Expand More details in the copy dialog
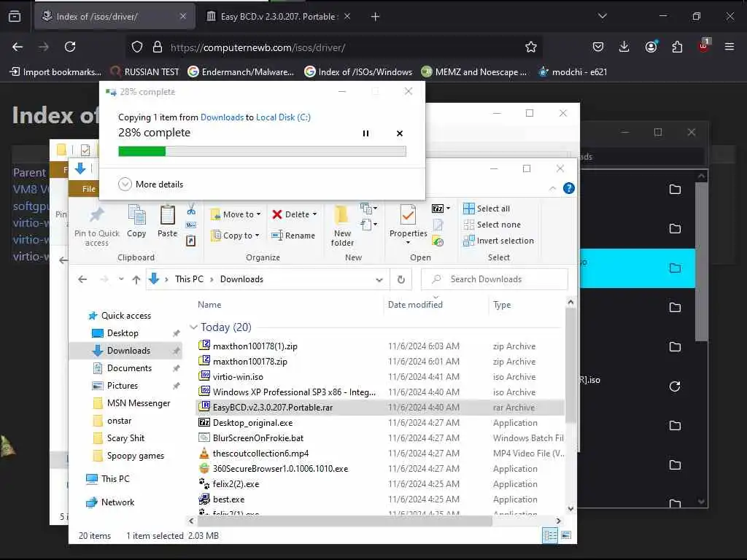The height and width of the screenshot is (560, 747). click(x=150, y=184)
